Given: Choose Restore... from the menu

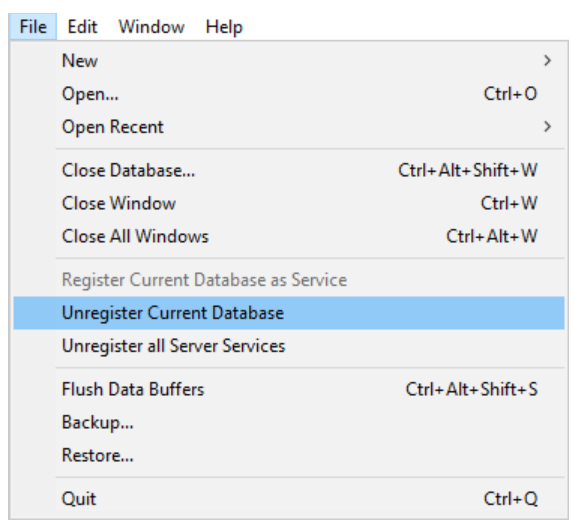Looking at the screenshot, I should click(289, 455).
